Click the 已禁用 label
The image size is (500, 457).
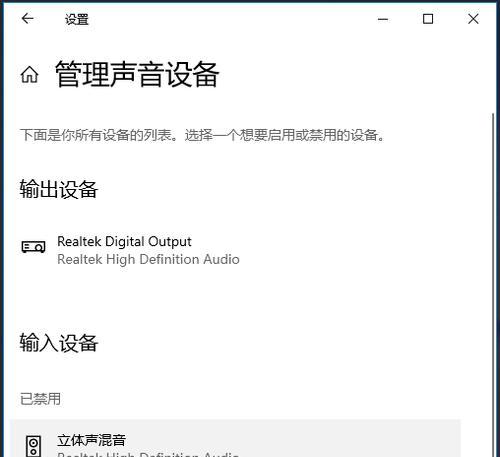point(40,399)
